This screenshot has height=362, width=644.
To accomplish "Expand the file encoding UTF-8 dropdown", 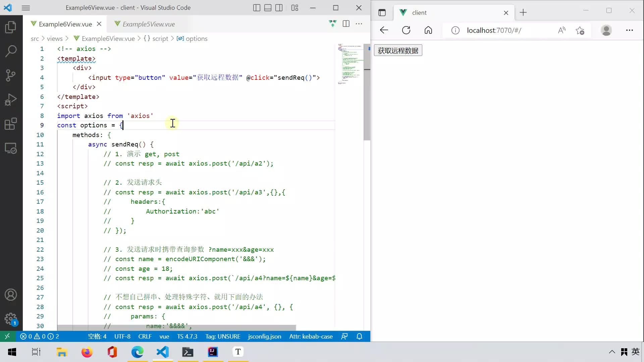I will pos(122,337).
